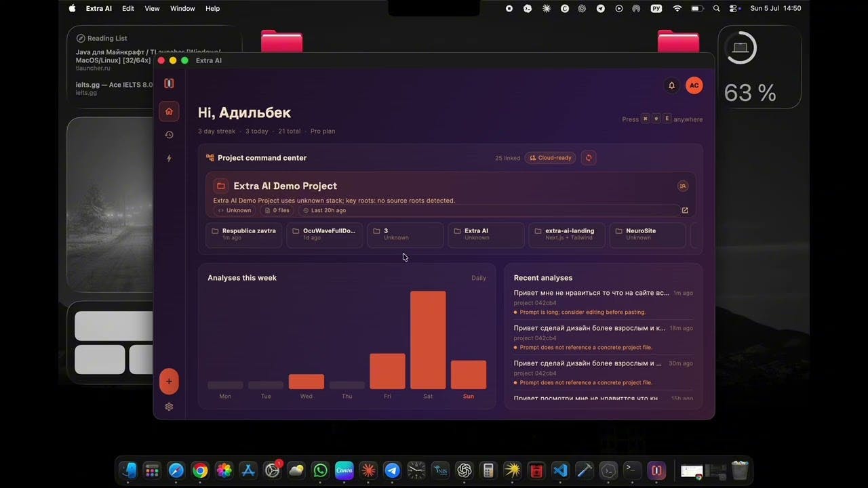Click the Wednesday bar in the Analyses chart
Image resolution: width=868 pixels, height=488 pixels.
pos(307,382)
